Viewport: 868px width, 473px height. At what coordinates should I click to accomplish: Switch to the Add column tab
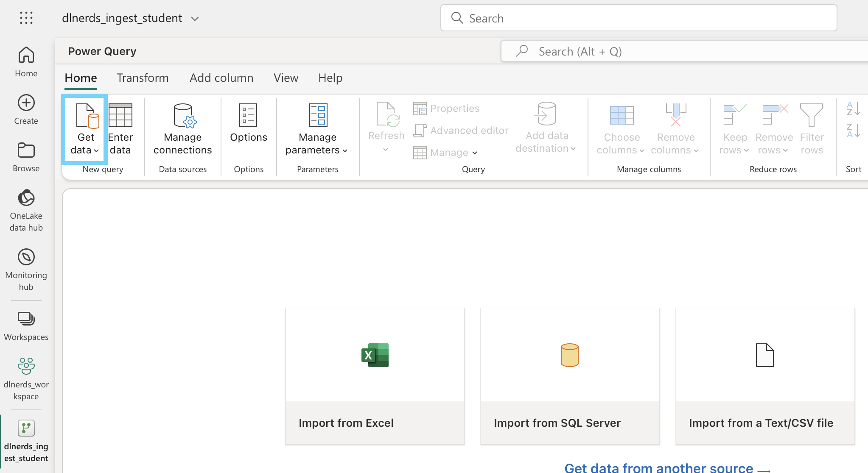tap(221, 78)
